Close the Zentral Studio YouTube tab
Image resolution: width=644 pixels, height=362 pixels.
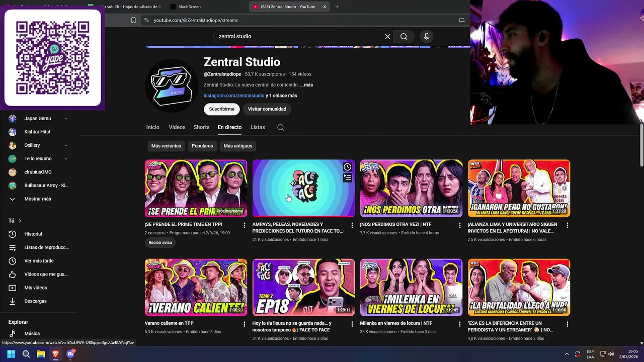325,7
